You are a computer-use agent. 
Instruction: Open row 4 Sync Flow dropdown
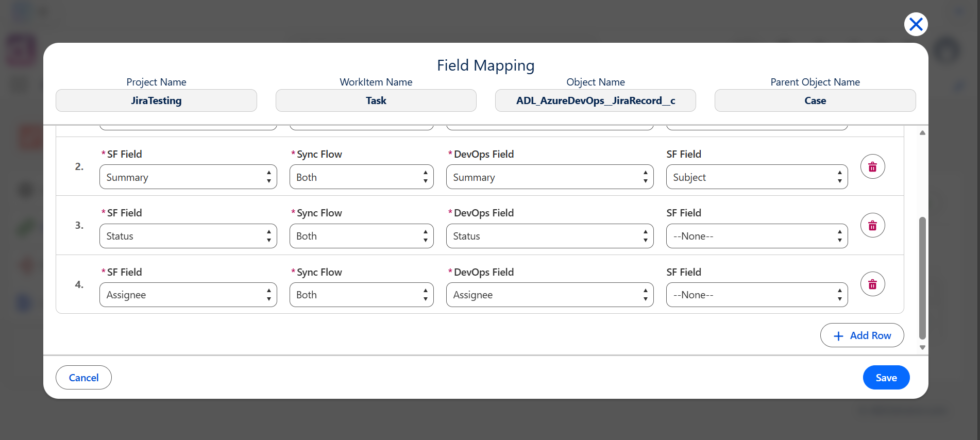click(361, 295)
